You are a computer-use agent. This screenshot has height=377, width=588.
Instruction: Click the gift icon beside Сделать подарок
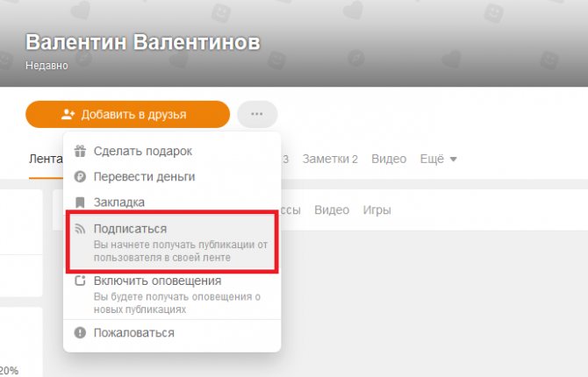pyautogui.click(x=80, y=151)
